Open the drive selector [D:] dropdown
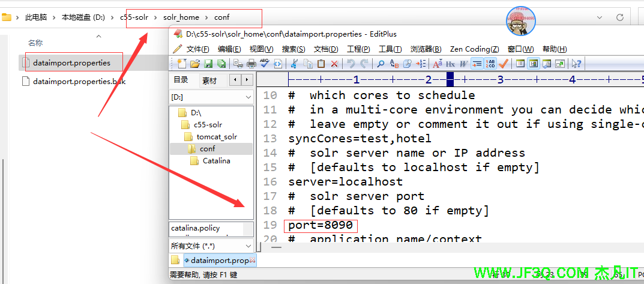 click(x=211, y=97)
